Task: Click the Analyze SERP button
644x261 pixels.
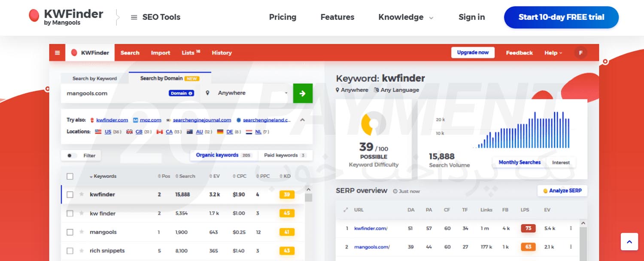Action: (x=562, y=190)
